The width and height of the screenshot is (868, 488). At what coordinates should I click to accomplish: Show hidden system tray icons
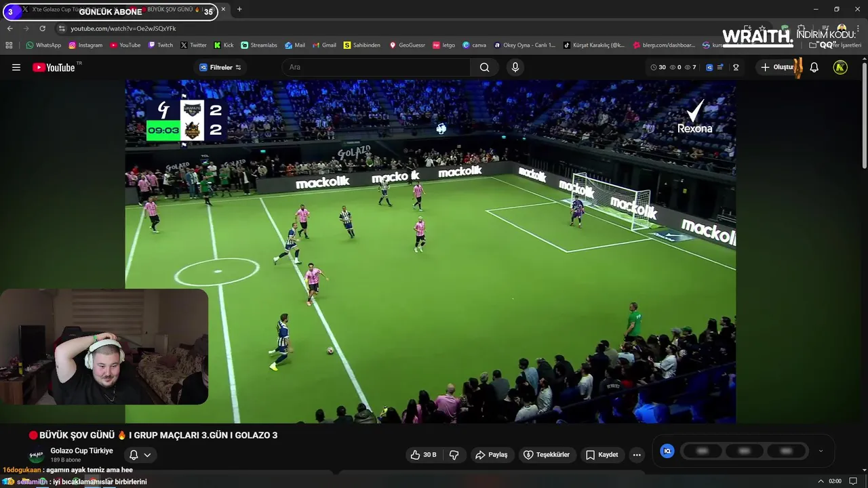click(x=821, y=481)
